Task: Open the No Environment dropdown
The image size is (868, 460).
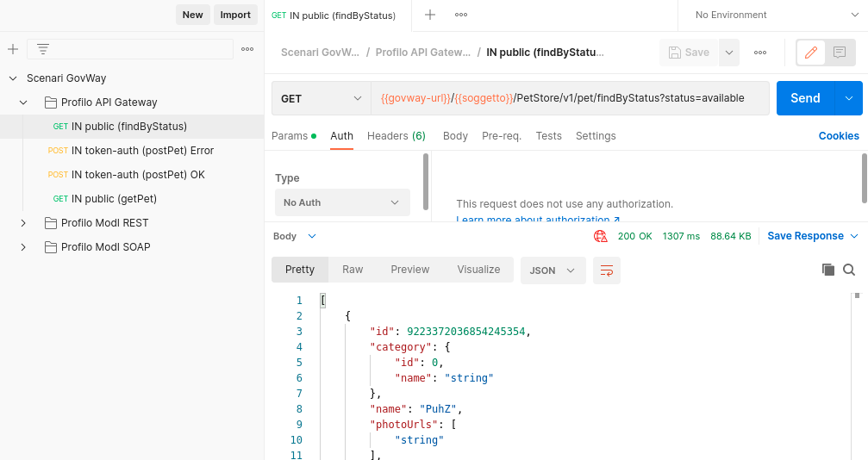Action: [x=777, y=15]
